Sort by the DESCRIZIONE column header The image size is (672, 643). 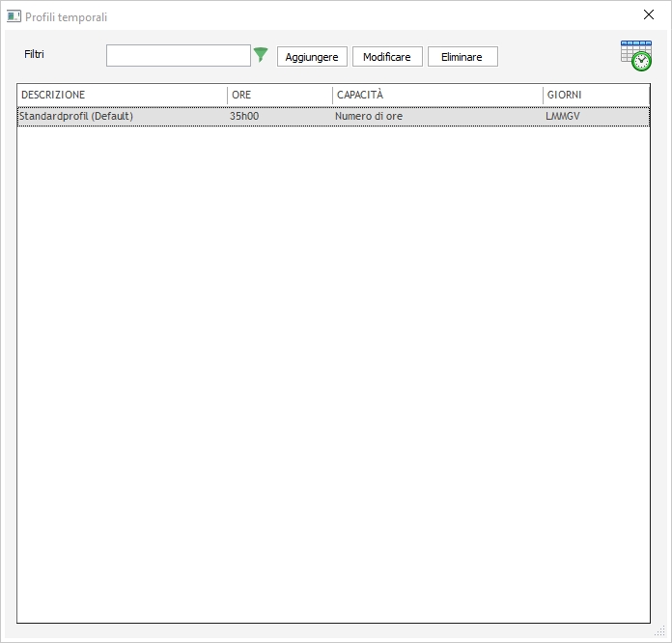(122, 95)
